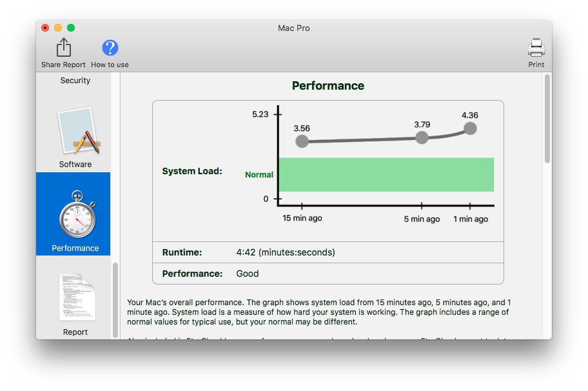Click the 3.79 load data point
The width and height of the screenshot is (588, 391).
[422, 137]
